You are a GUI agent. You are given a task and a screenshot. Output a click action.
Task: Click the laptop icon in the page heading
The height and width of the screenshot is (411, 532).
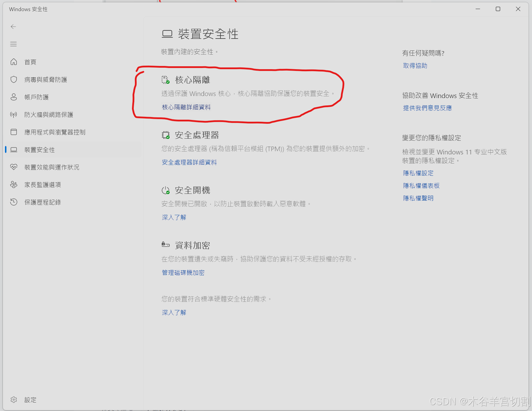tap(167, 34)
